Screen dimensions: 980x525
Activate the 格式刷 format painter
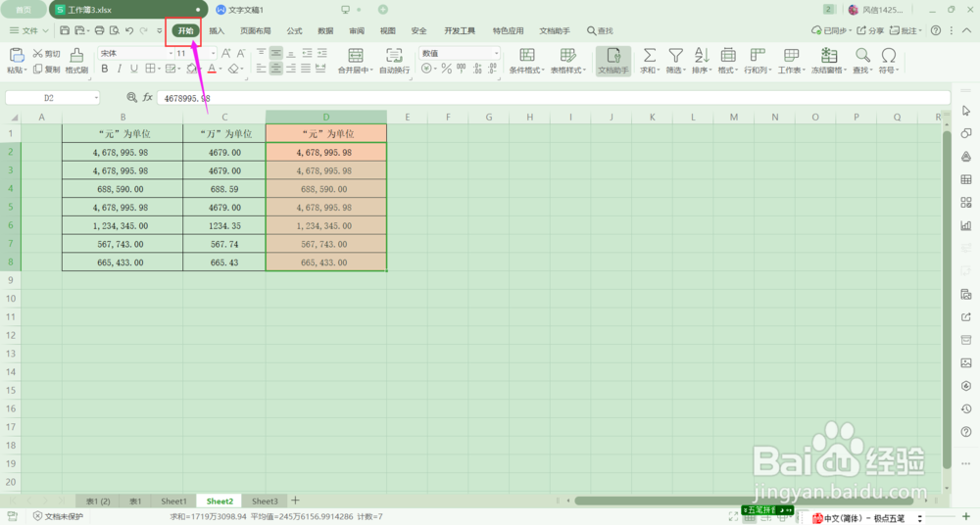tap(76, 61)
